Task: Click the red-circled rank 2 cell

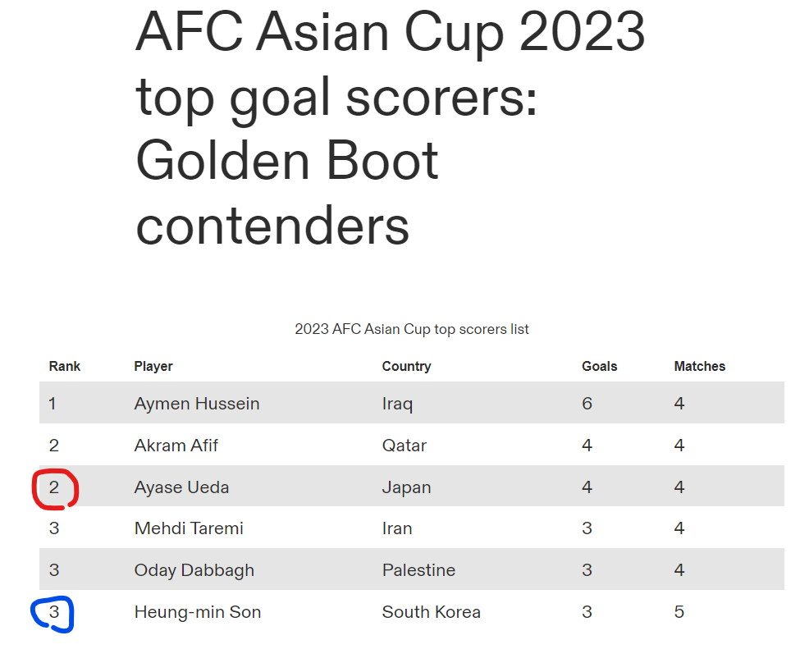Action: [54, 487]
